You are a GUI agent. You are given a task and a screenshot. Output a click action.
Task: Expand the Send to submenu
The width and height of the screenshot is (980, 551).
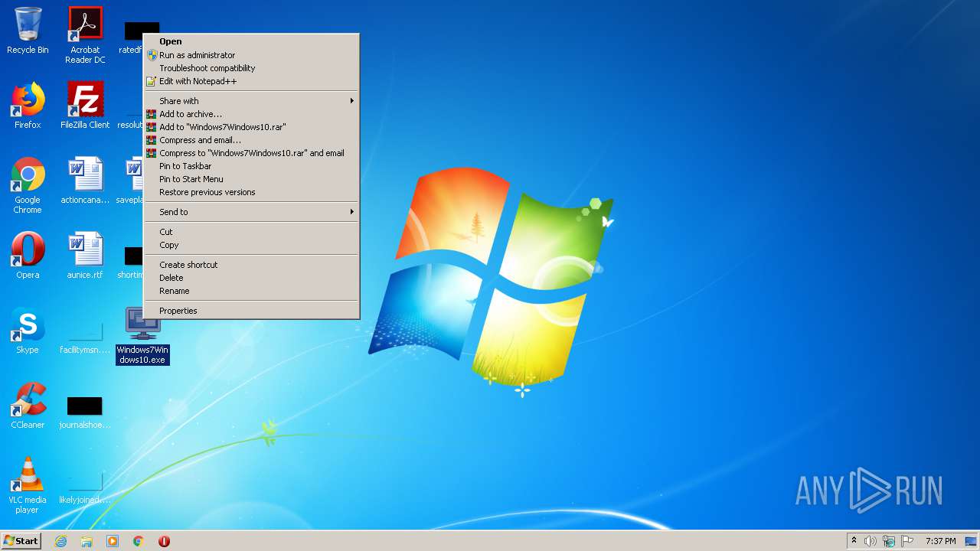(x=252, y=212)
